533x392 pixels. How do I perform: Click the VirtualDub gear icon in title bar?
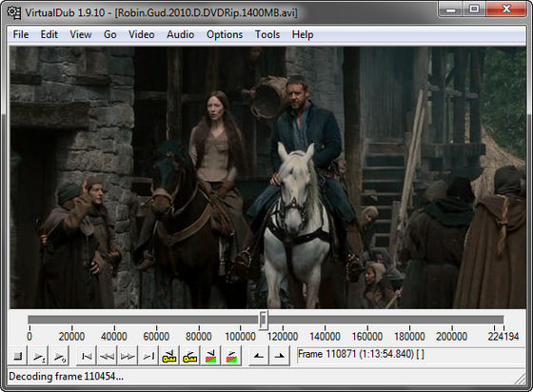point(13,12)
